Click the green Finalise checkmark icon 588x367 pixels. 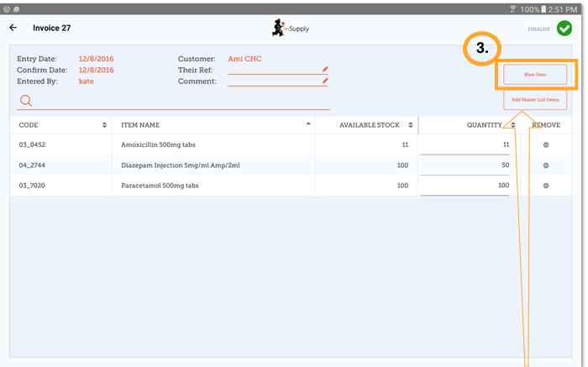point(564,29)
